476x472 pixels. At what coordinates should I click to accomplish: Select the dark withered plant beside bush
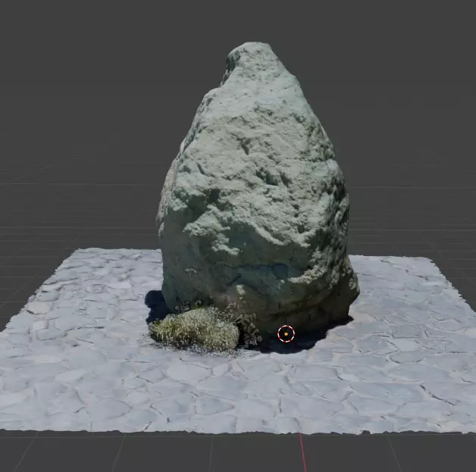click(x=249, y=329)
